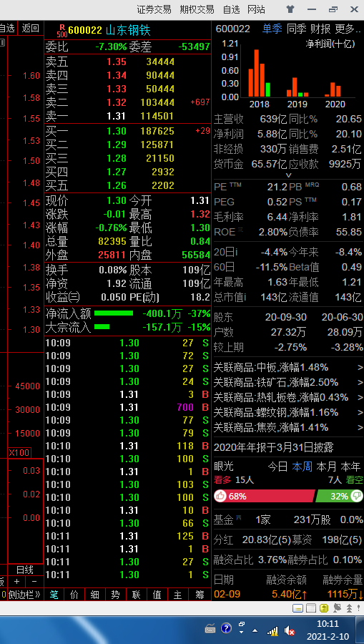Open the skin (shirt) icon in title bar

pyautogui.click(x=290, y=9)
